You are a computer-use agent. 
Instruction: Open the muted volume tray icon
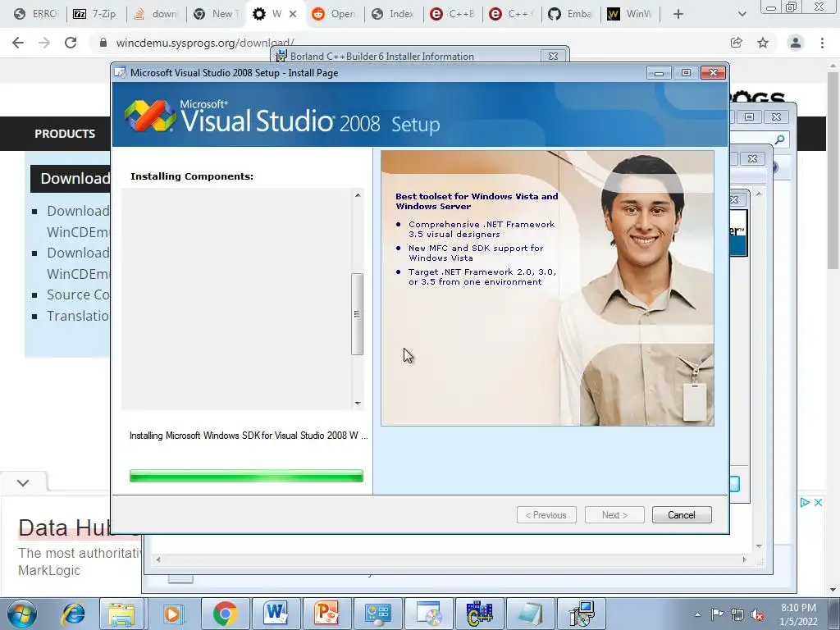(757, 614)
